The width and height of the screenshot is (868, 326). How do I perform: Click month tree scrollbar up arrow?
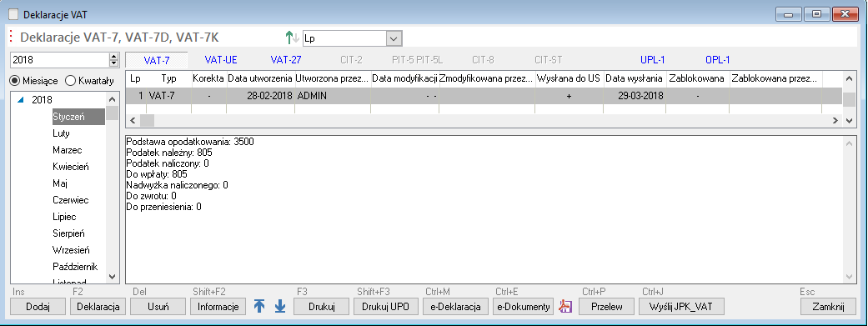pyautogui.click(x=112, y=99)
